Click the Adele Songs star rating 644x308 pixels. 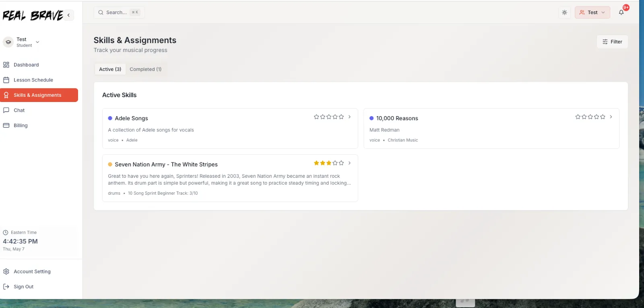(329, 117)
